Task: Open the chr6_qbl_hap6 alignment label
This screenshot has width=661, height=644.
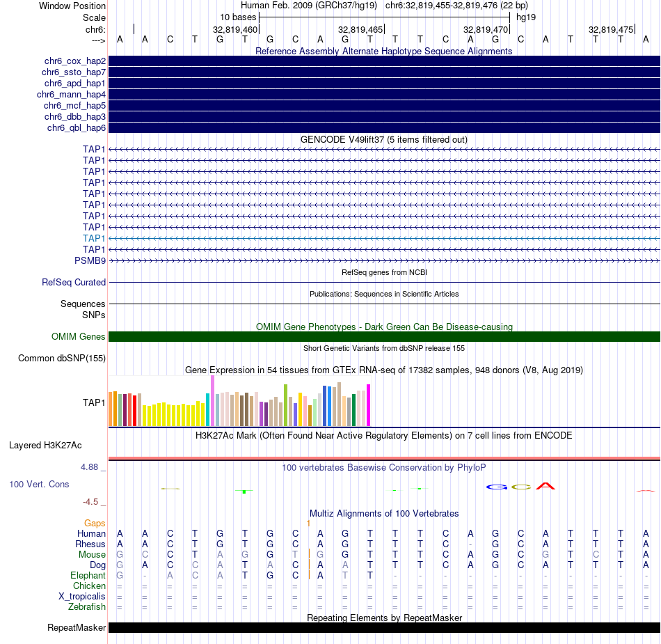Action: (77, 128)
